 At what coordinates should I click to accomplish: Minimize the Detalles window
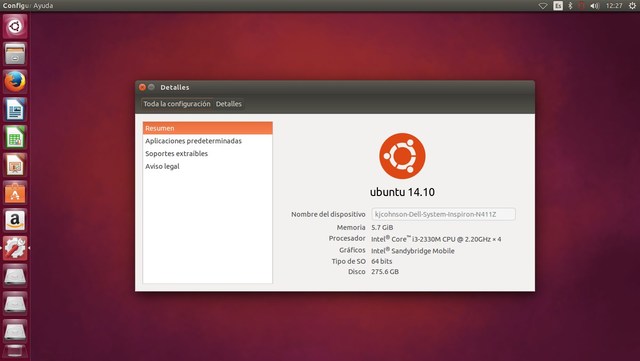[x=151, y=87]
